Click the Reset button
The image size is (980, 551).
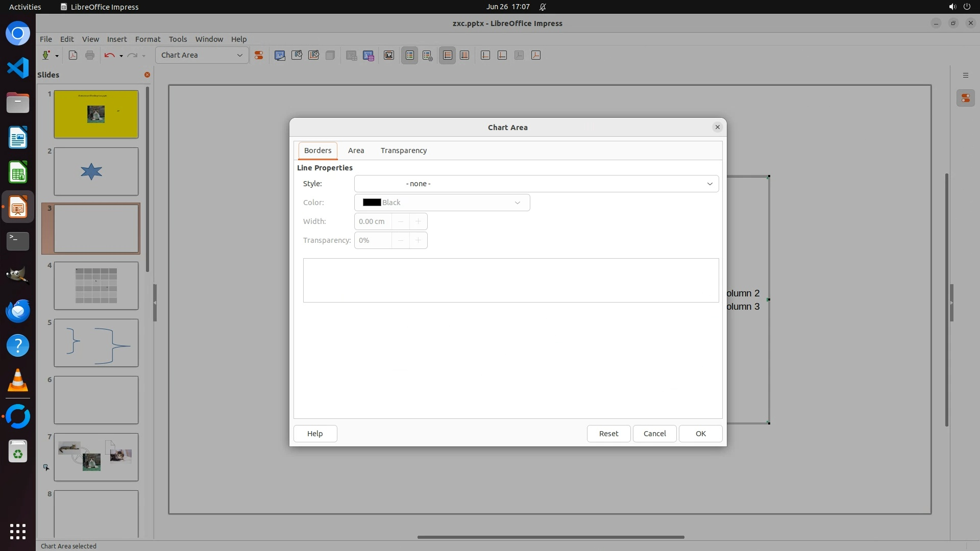[608, 434]
